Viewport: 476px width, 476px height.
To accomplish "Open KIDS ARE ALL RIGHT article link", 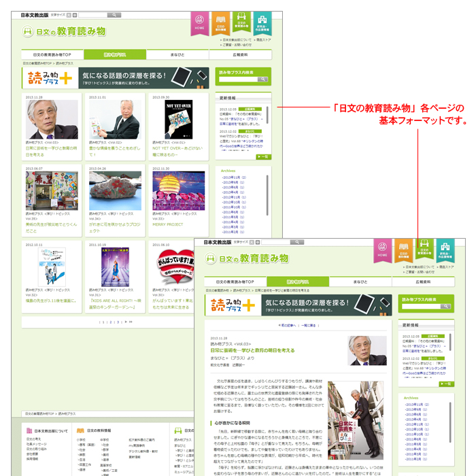I will (x=115, y=304).
